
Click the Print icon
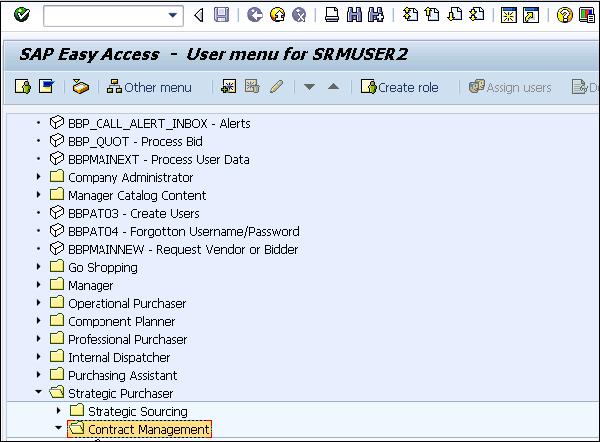coord(332,15)
